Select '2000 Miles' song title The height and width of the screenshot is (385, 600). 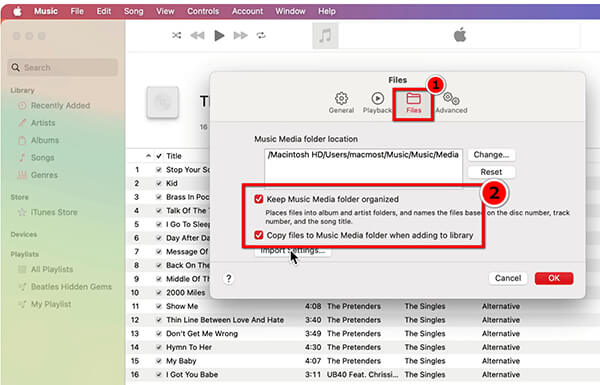(186, 293)
